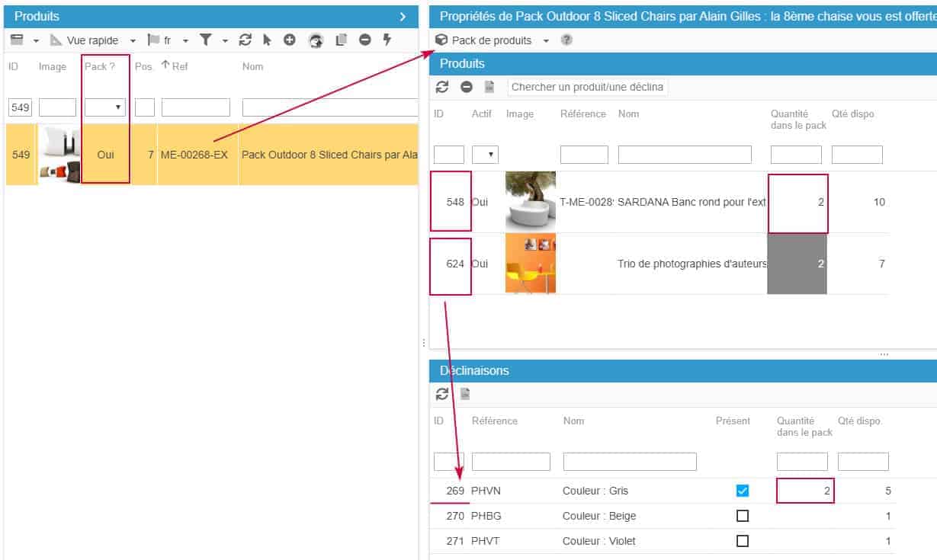Uncheck Présent for Couleur : Gris
The height and width of the screenshot is (560, 937).
[x=743, y=491]
